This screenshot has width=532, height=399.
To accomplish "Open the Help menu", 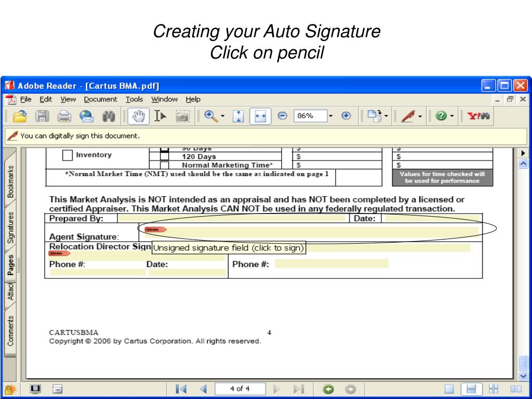I will 193,99.
